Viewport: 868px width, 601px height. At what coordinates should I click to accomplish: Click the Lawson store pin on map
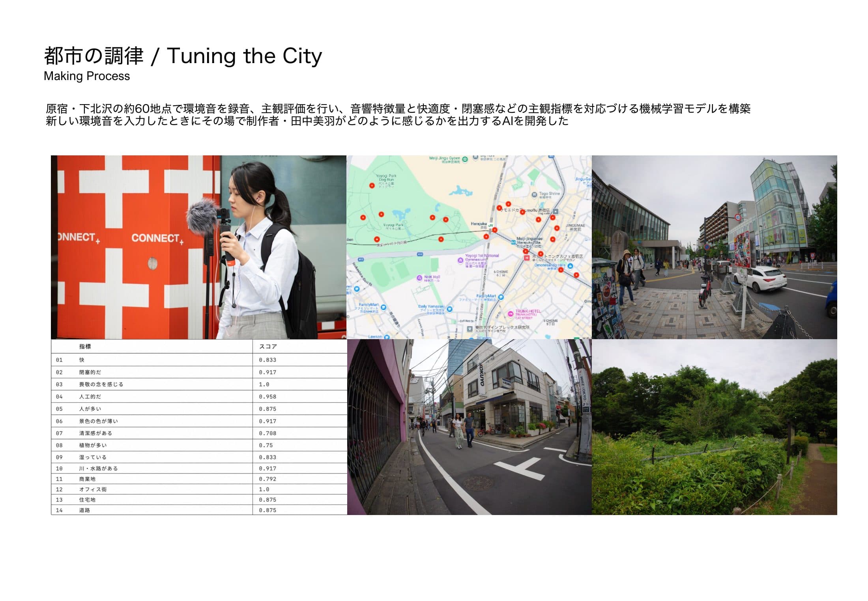(x=387, y=337)
